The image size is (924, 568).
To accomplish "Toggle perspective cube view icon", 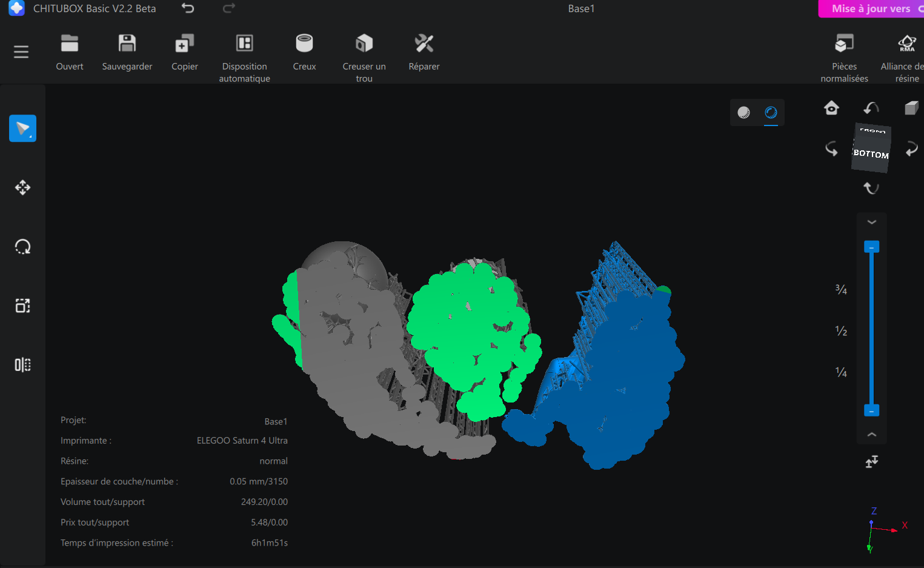I will click(x=911, y=108).
